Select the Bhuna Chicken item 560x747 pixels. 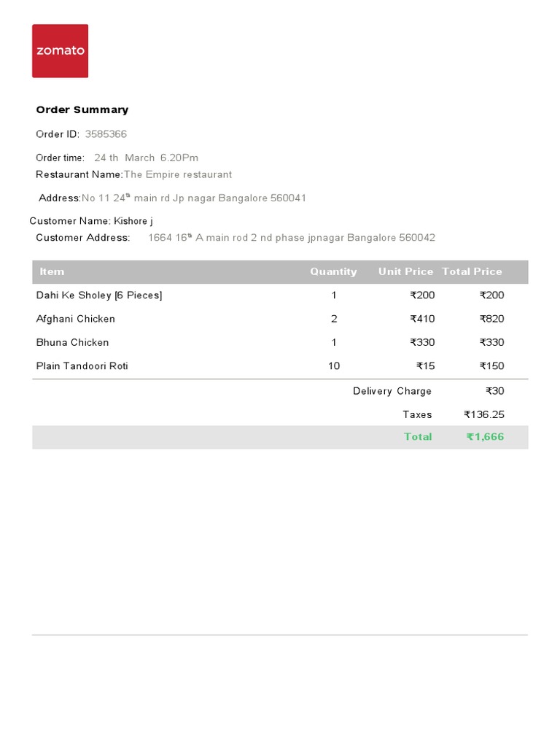(73, 342)
